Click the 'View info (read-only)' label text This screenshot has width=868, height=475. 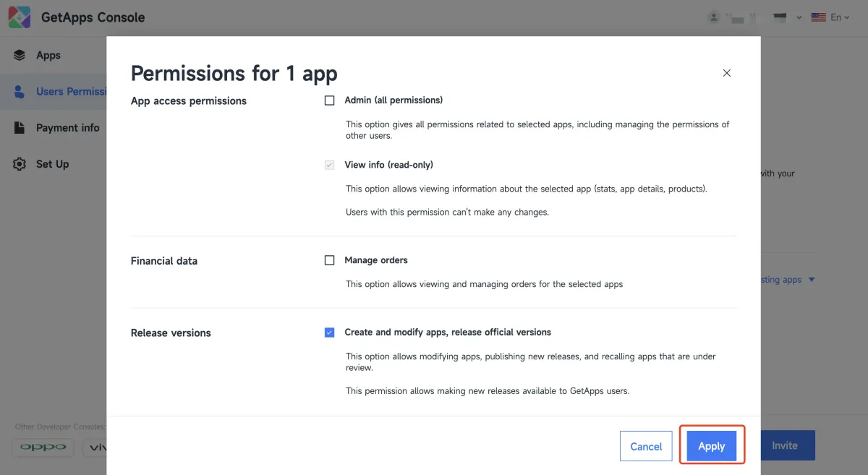388,165
